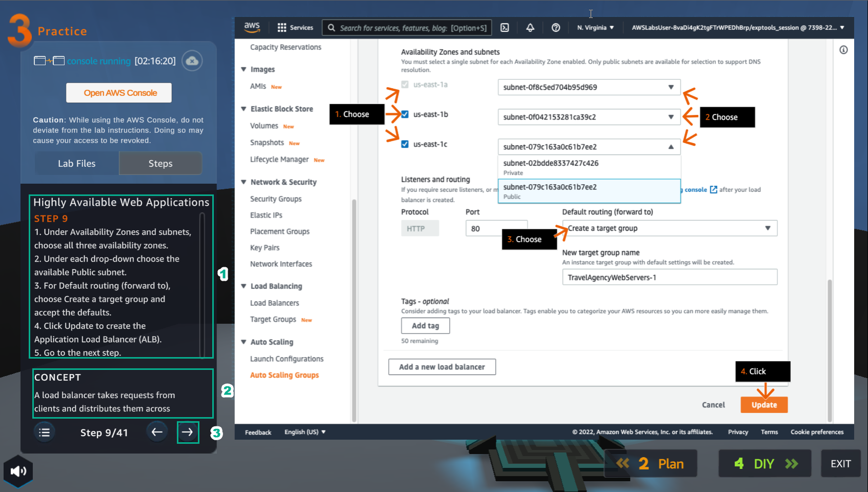Screen dimensions: 868x492
Task: Open Security Groups in sidebar
Action: click(276, 199)
